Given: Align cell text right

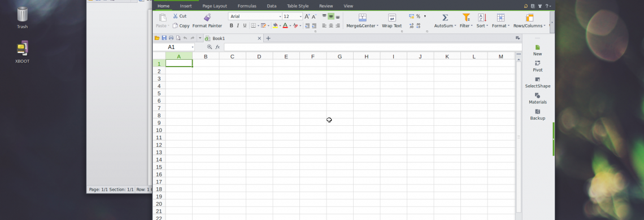Looking at the screenshot, I should click(x=338, y=25).
